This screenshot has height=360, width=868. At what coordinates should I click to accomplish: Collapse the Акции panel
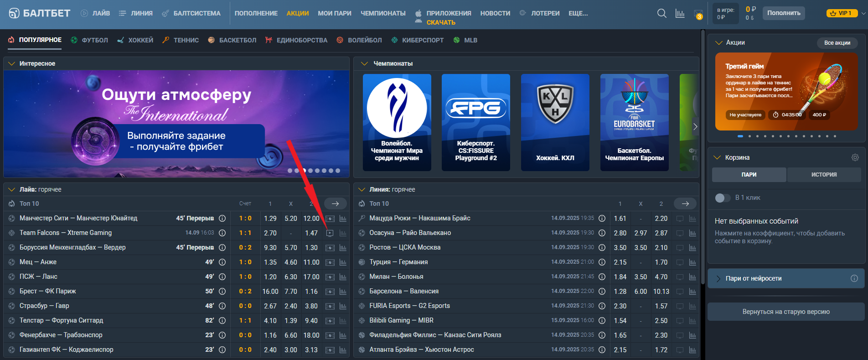click(x=719, y=42)
